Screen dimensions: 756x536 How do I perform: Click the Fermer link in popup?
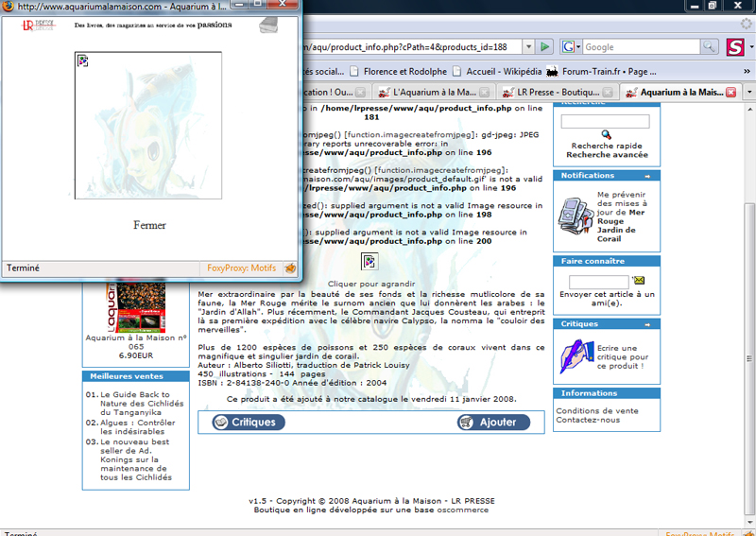click(x=149, y=225)
